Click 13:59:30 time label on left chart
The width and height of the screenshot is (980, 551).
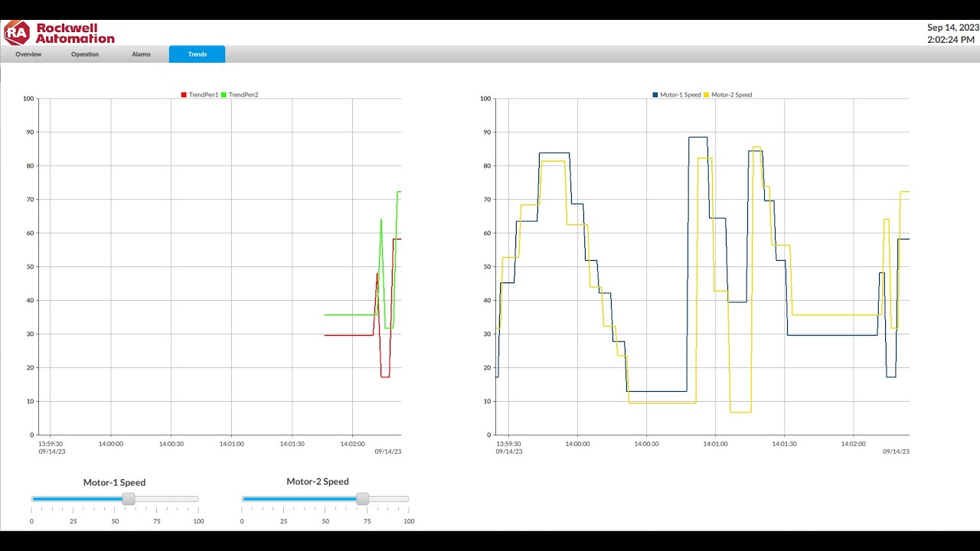point(51,444)
